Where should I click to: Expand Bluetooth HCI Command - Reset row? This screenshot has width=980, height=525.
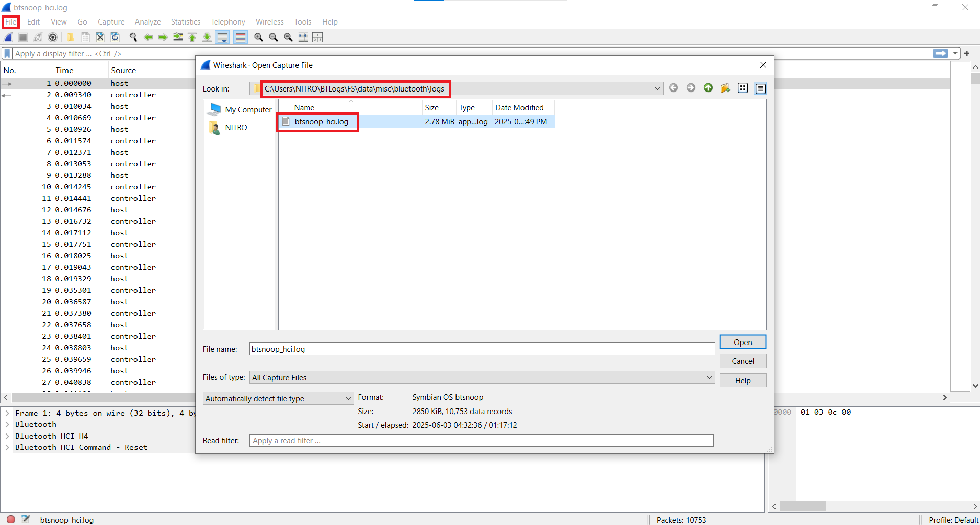pyautogui.click(x=7, y=447)
